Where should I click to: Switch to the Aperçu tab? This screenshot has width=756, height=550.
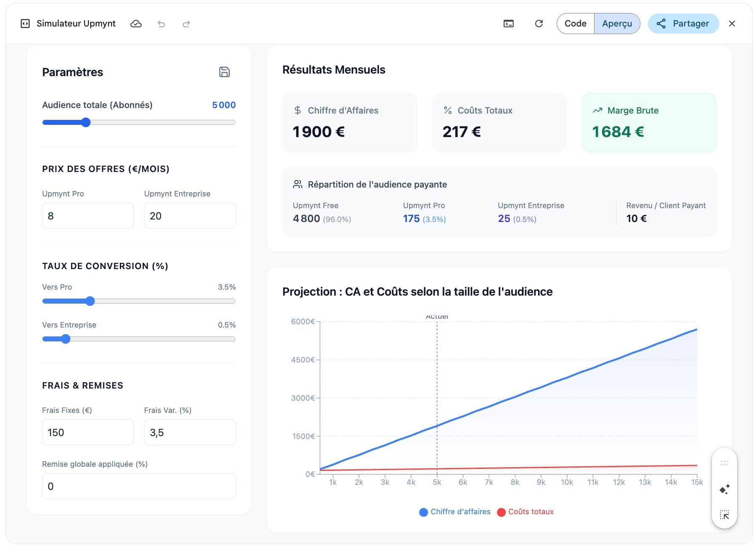616,24
